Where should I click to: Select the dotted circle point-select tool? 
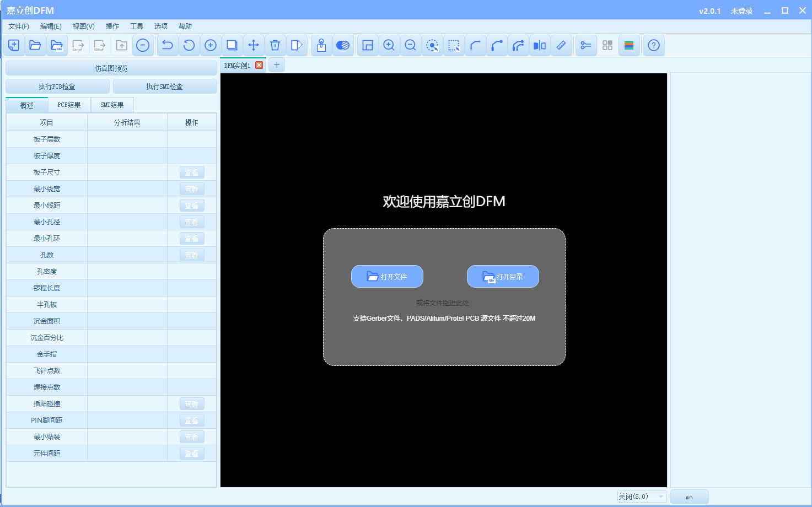[432, 45]
